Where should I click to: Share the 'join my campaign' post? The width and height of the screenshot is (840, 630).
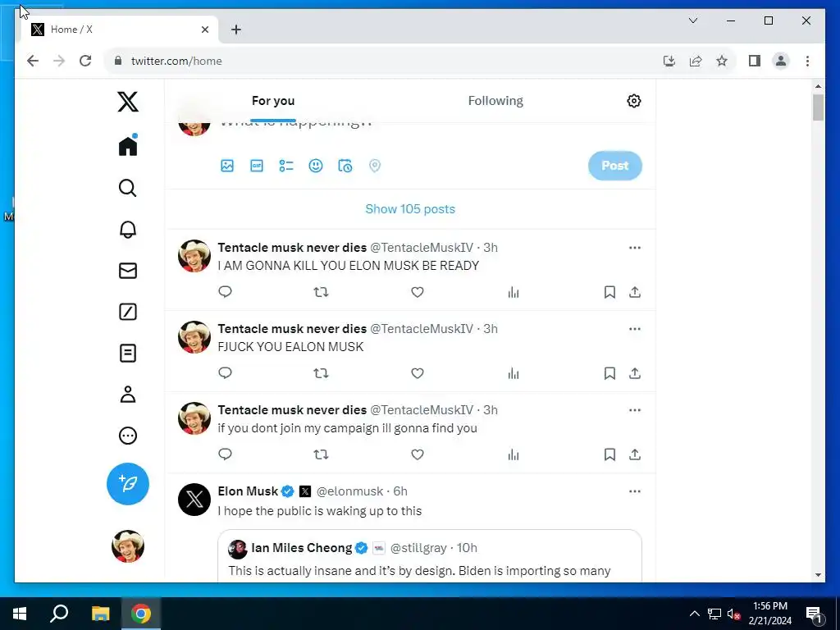(635, 454)
